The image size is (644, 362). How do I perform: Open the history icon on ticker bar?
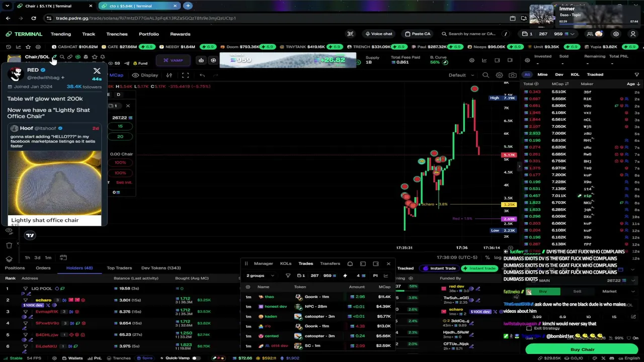pos(9,47)
